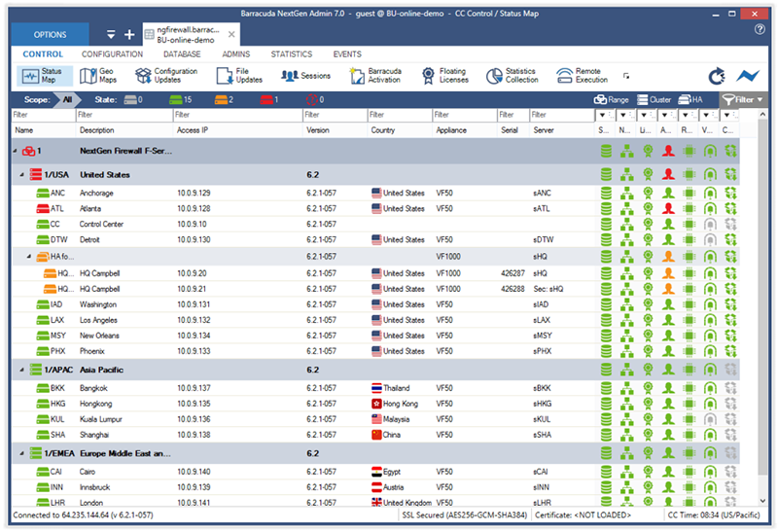Toggle the Range view button
The image size is (778, 532).
pyautogui.click(x=612, y=100)
